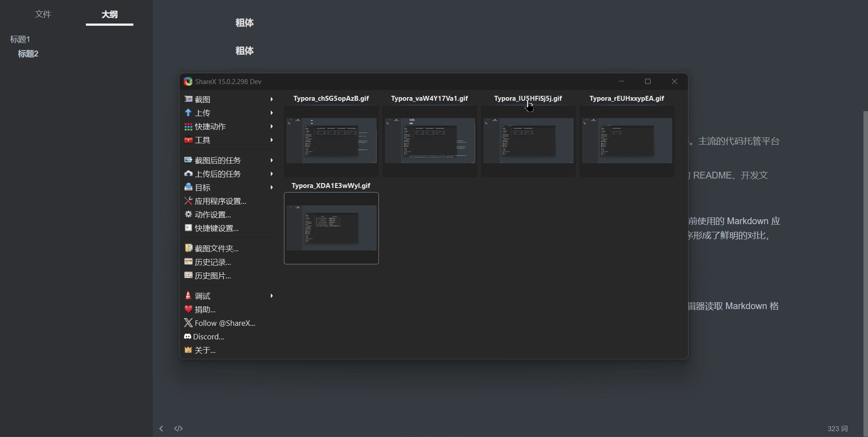Image resolution: width=868 pixels, height=437 pixels.
Task: Click the 上传后的任务 cloud icon
Action: pyautogui.click(x=189, y=174)
